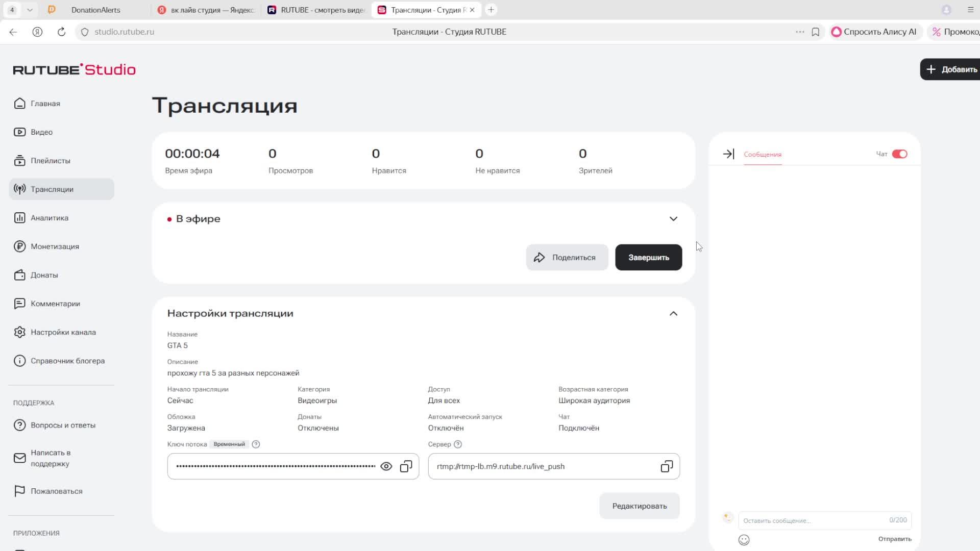The height and width of the screenshot is (551, 980).
Task: Open Аналитика from the sidebar
Action: [x=50, y=218]
